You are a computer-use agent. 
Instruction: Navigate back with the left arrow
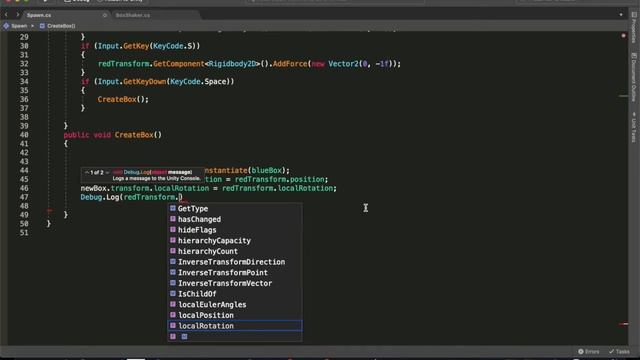(x=6, y=15)
